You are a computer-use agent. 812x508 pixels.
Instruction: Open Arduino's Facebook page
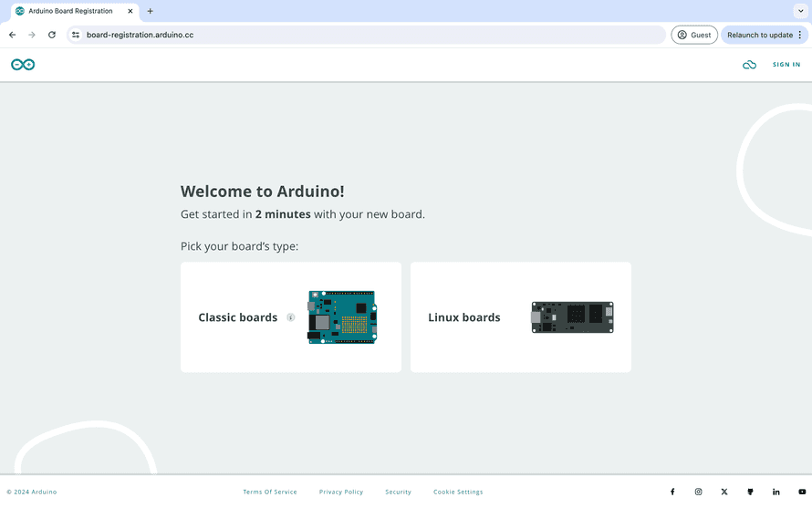(672, 492)
